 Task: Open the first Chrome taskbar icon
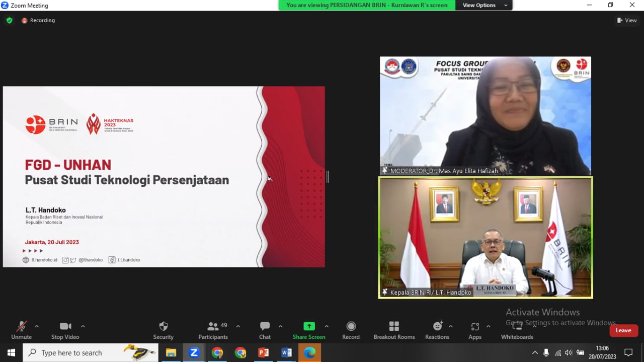tap(217, 352)
